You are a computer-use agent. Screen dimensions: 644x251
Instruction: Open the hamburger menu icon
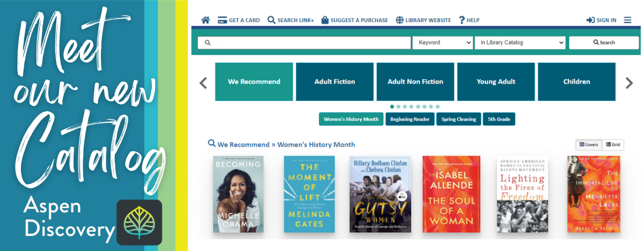coord(627,20)
